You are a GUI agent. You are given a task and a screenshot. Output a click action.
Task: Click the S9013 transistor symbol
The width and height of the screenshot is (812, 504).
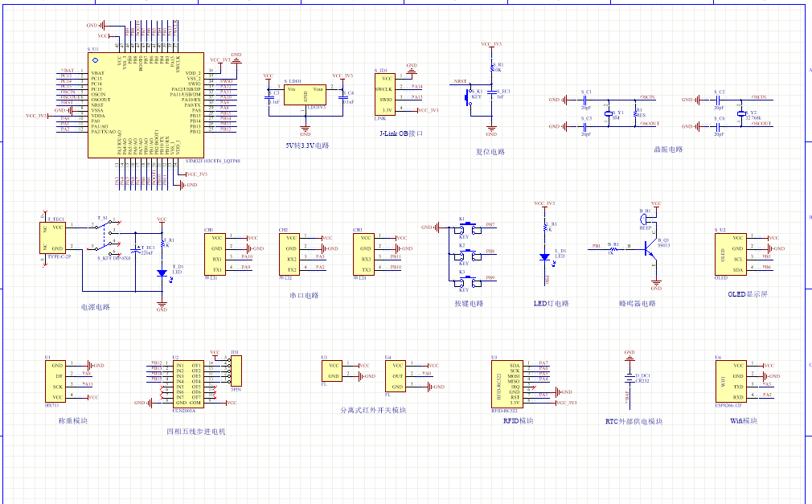pos(653,251)
